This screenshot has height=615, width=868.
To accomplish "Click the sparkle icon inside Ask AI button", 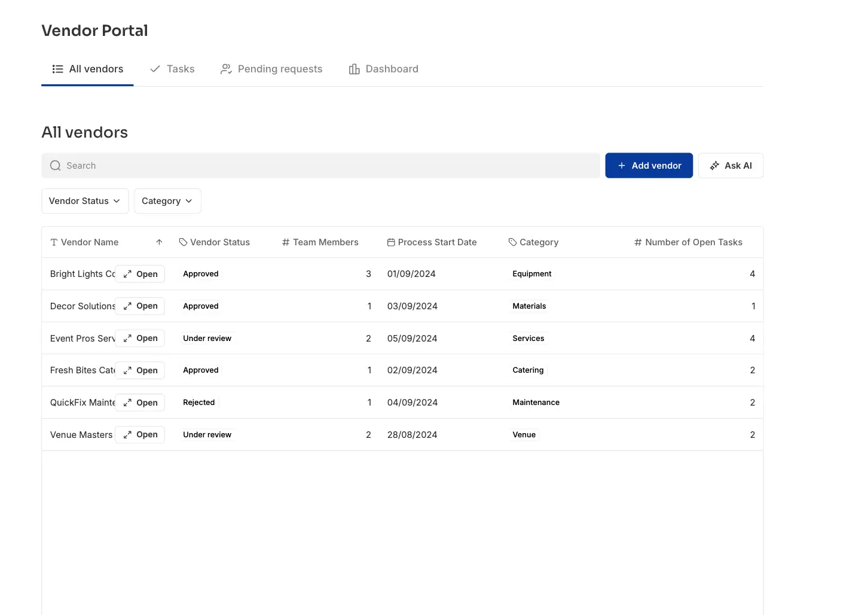I will coord(715,165).
